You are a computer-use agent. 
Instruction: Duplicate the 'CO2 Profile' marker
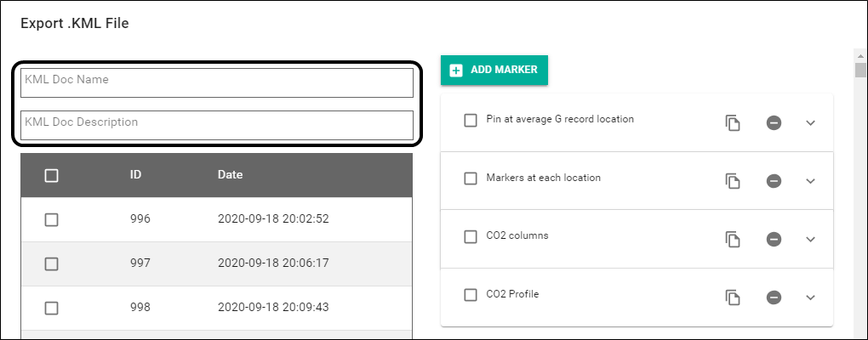tap(733, 297)
